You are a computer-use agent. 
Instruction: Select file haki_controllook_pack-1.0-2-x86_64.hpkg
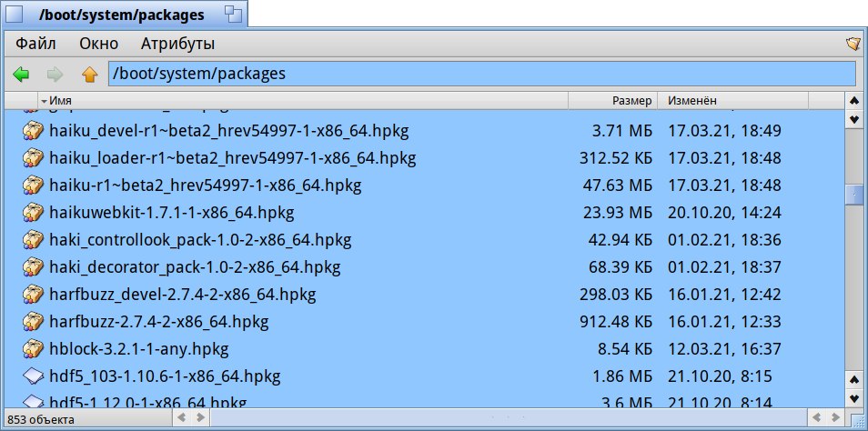coord(200,240)
